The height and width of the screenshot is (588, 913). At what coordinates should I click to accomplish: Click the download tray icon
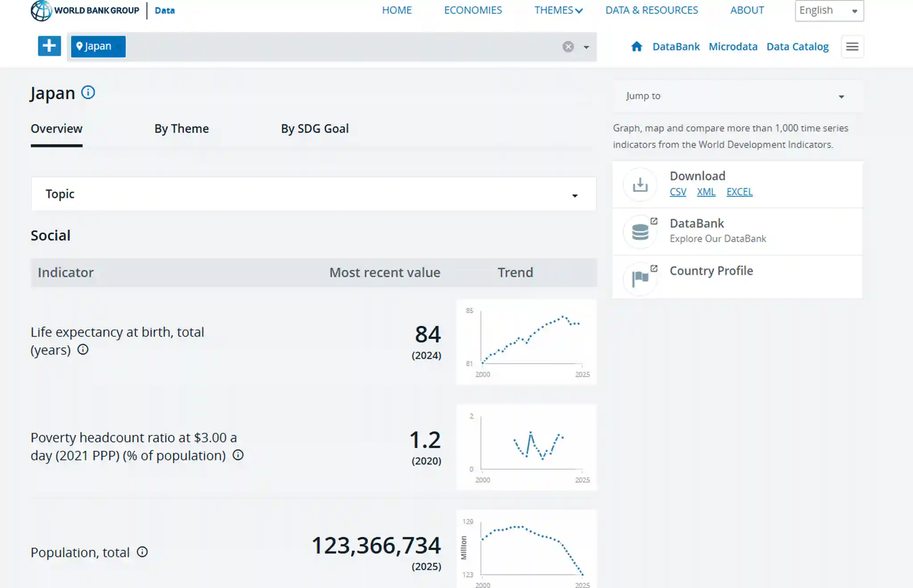click(640, 184)
